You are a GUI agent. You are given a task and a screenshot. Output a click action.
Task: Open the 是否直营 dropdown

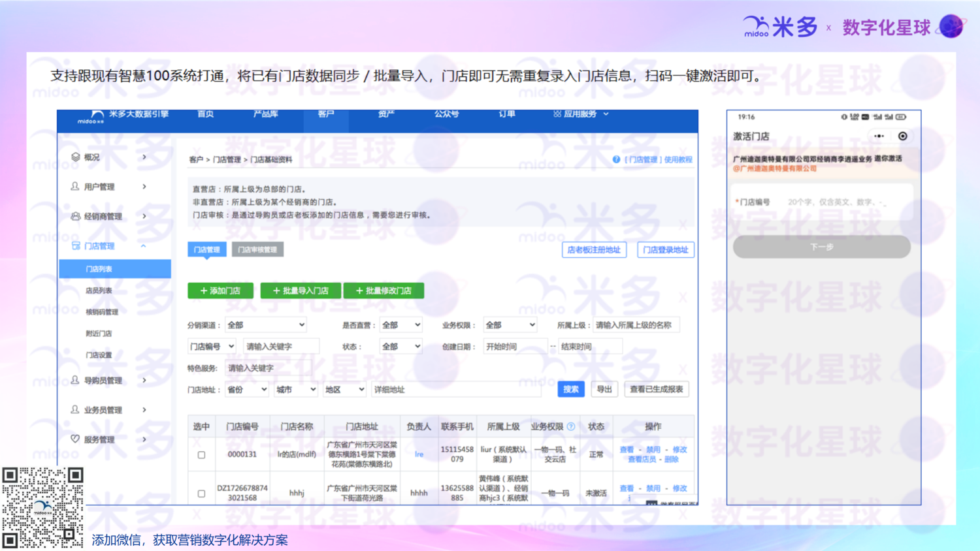[x=400, y=325]
